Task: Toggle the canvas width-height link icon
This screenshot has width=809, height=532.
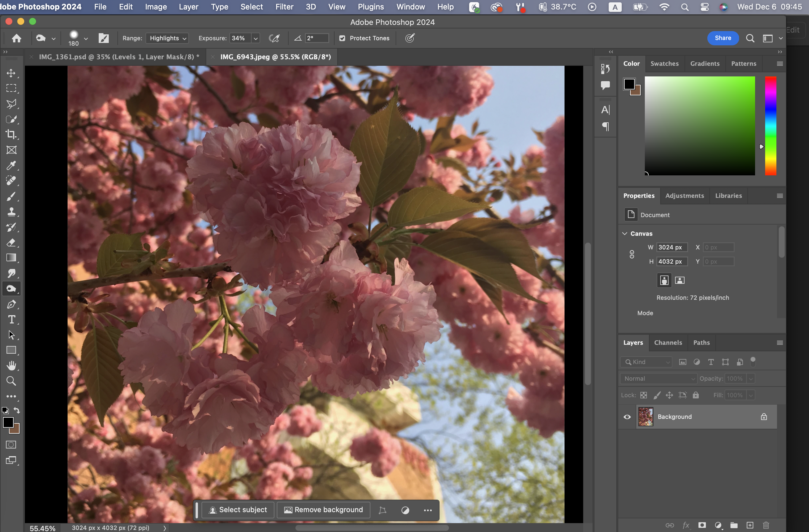Action: [x=631, y=254]
